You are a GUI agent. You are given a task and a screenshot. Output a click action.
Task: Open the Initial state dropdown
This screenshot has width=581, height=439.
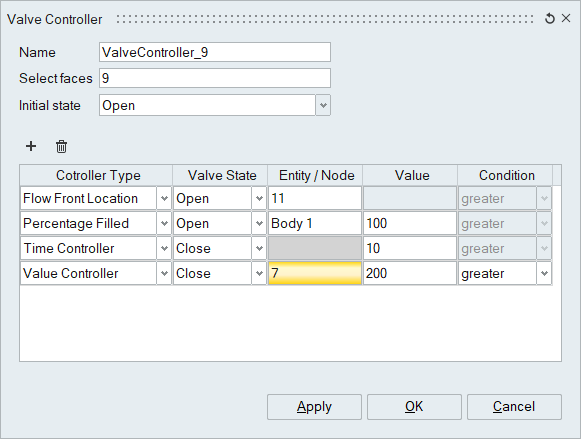(x=323, y=105)
